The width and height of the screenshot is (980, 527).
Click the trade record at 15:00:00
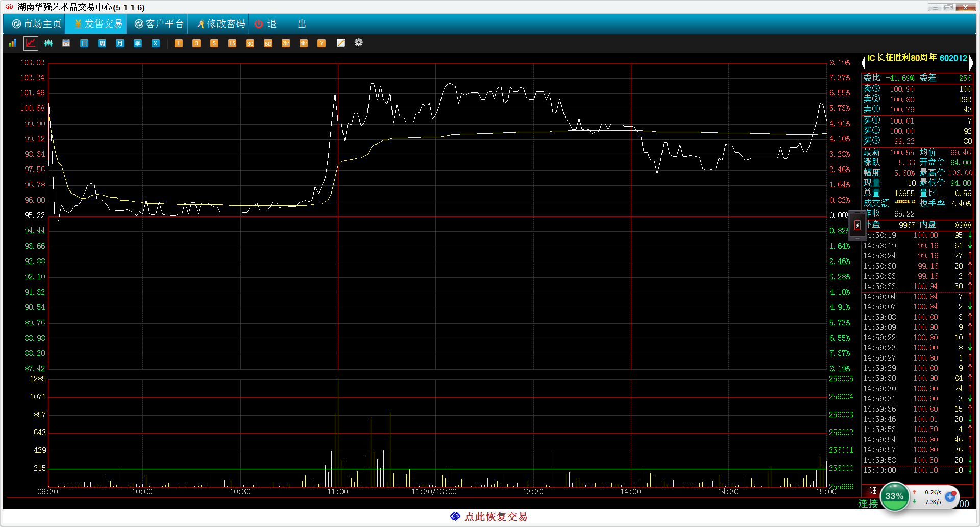pos(917,470)
